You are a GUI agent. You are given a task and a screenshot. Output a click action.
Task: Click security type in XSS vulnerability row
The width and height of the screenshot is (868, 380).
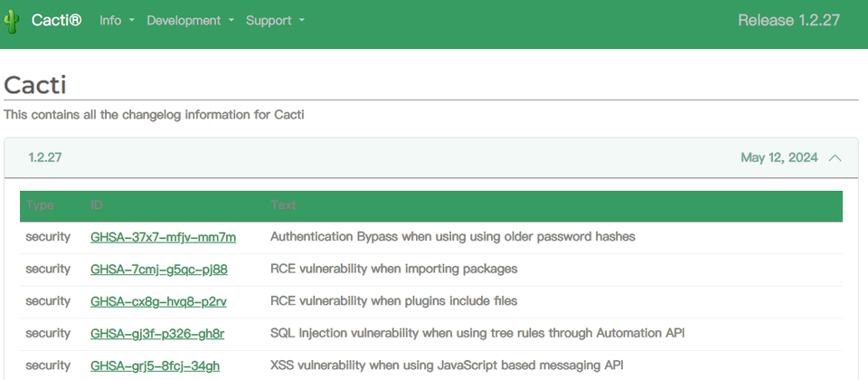48,366
